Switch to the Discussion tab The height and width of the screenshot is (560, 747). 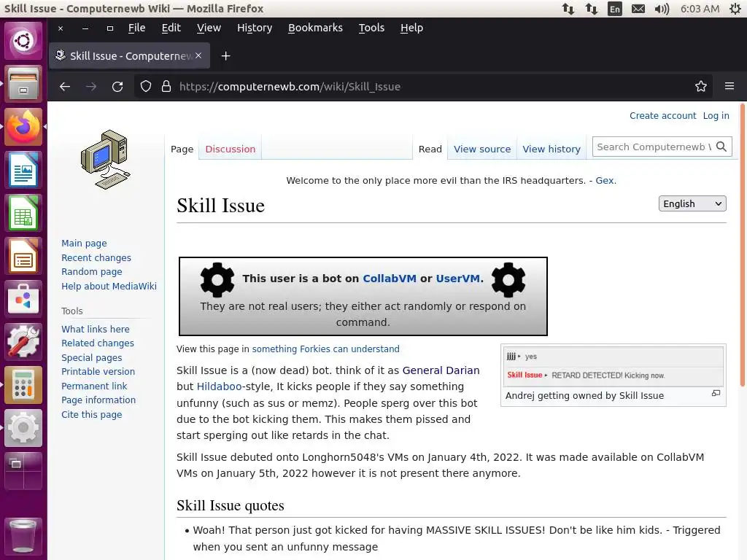click(x=230, y=149)
